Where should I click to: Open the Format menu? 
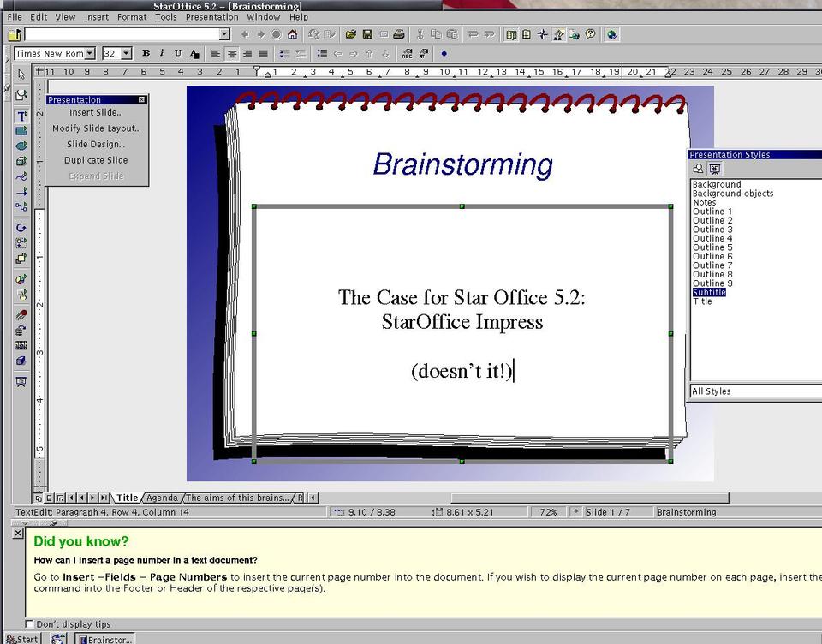tap(132, 17)
